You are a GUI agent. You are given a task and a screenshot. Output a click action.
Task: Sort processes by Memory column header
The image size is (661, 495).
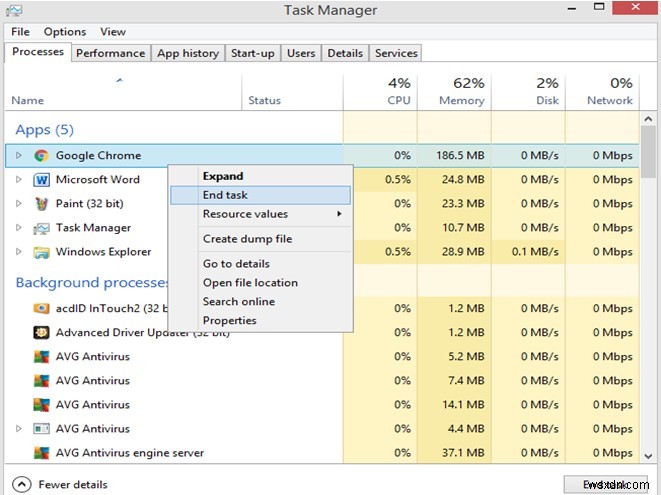461,91
